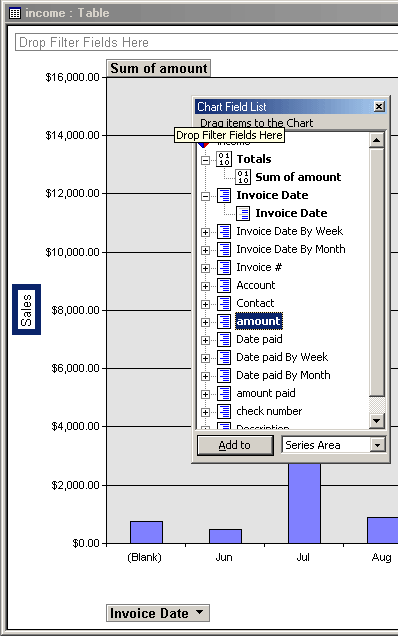Click the child Invoice Date field icon

243,213
